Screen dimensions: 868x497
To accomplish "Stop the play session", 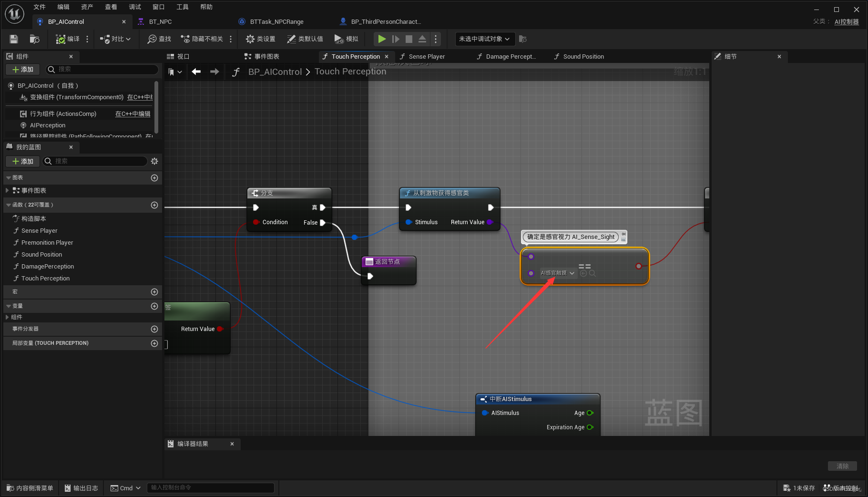I will click(x=409, y=39).
